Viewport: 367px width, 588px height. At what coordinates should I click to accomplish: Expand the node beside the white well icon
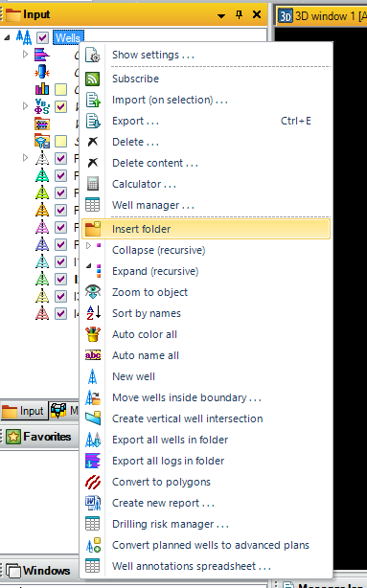click(25, 158)
